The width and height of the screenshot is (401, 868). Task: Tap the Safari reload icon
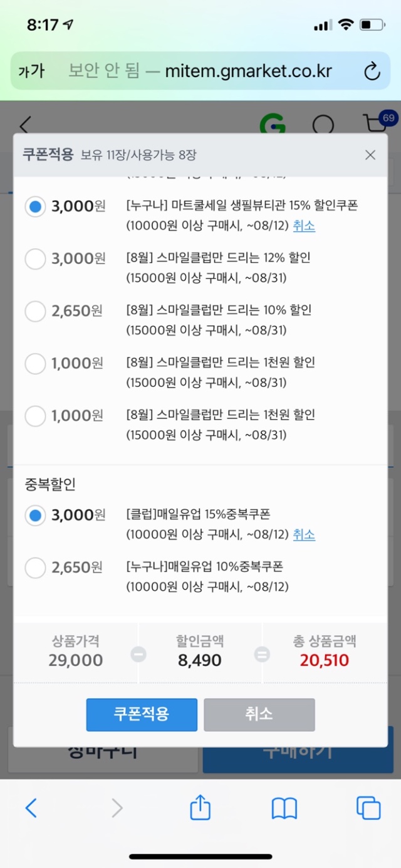(x=372, y=71)
